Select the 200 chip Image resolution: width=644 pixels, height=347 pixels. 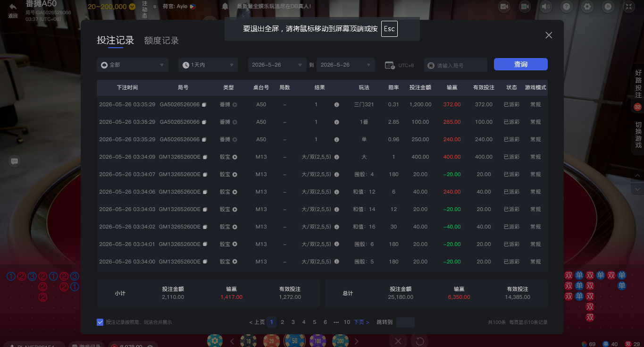340,340
